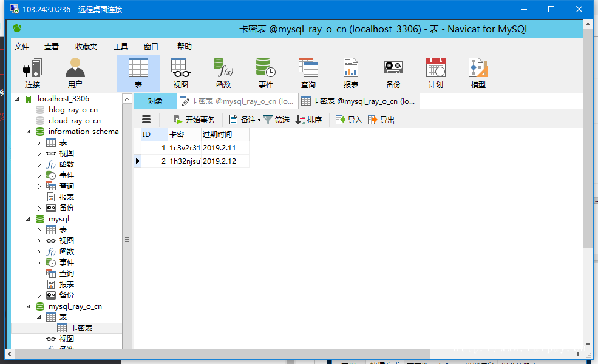
Task: Click the 开始事务 (Begin Transaction) button
Action: [194, 120]
